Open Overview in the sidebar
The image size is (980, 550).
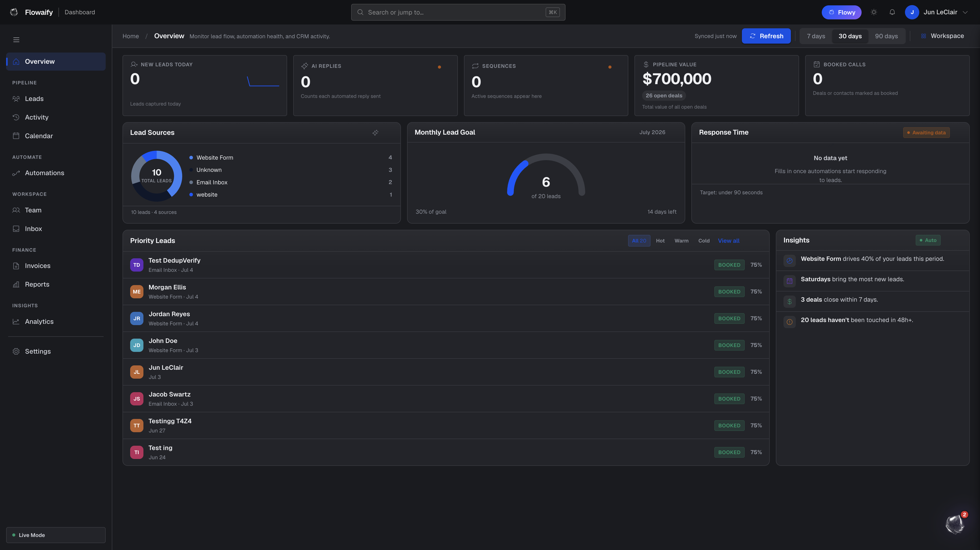56,61
